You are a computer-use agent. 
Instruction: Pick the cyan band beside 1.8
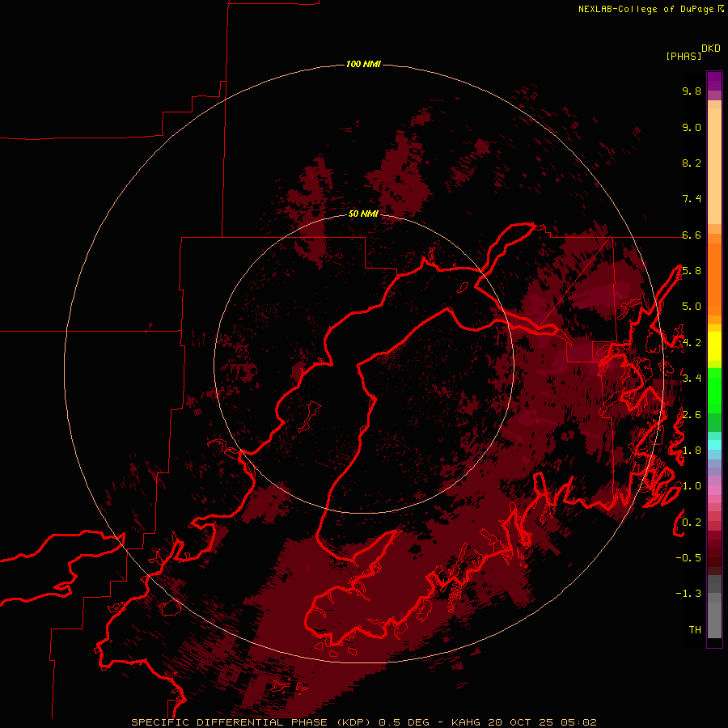coord(714,444)
